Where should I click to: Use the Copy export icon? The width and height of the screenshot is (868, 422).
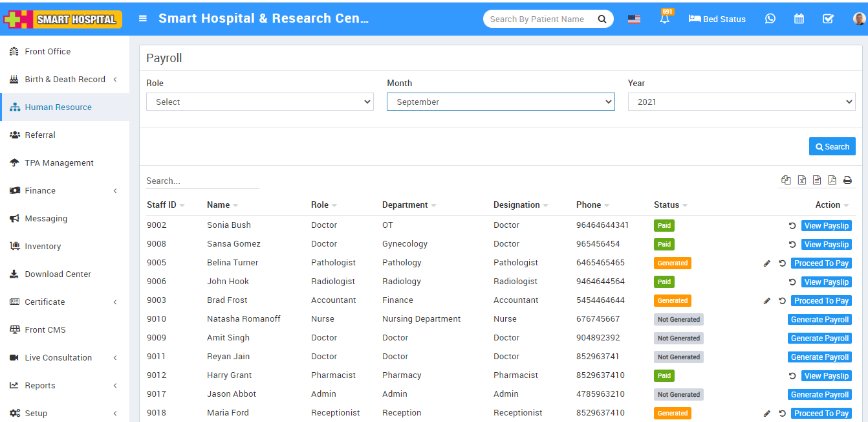click(x=786, y=180)
